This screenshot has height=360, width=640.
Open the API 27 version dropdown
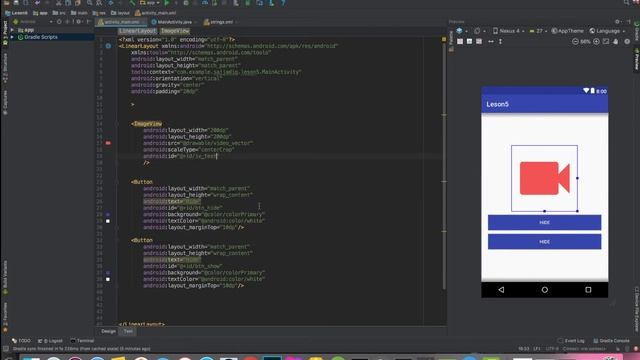pos(538,31)
